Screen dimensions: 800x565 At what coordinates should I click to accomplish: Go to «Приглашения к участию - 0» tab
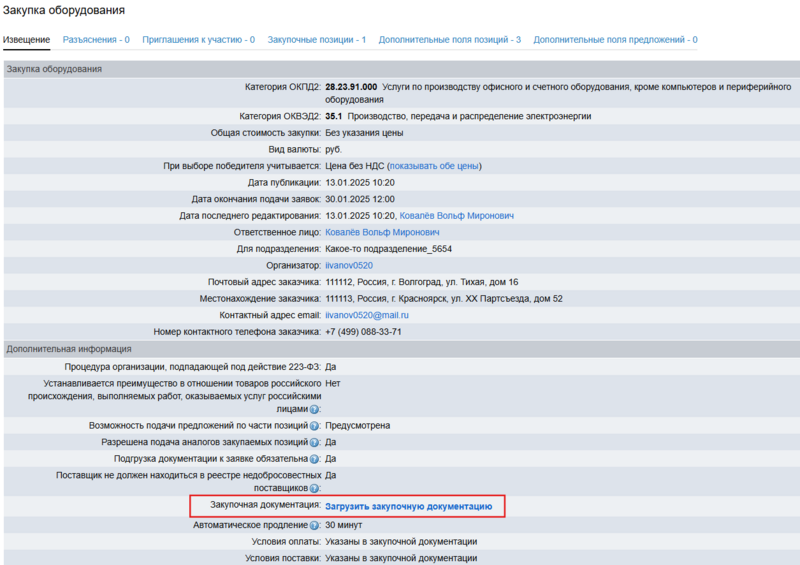198,40
